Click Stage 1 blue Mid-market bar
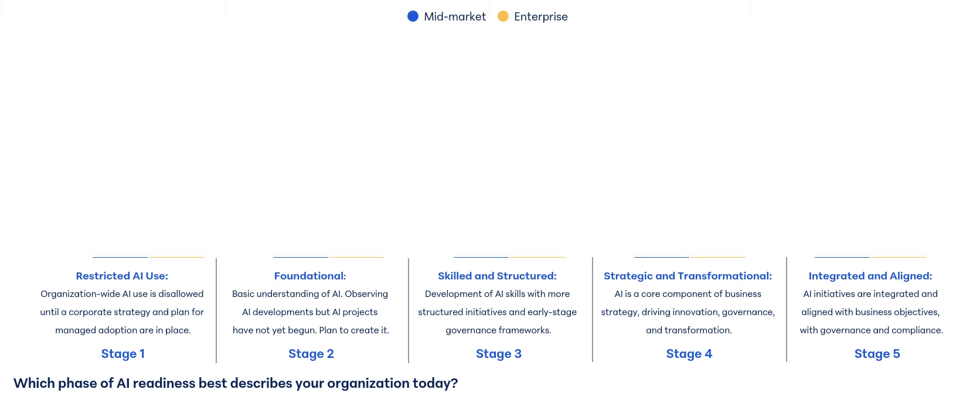Screen dimensions: 980x396 click(x=120, y=257)
